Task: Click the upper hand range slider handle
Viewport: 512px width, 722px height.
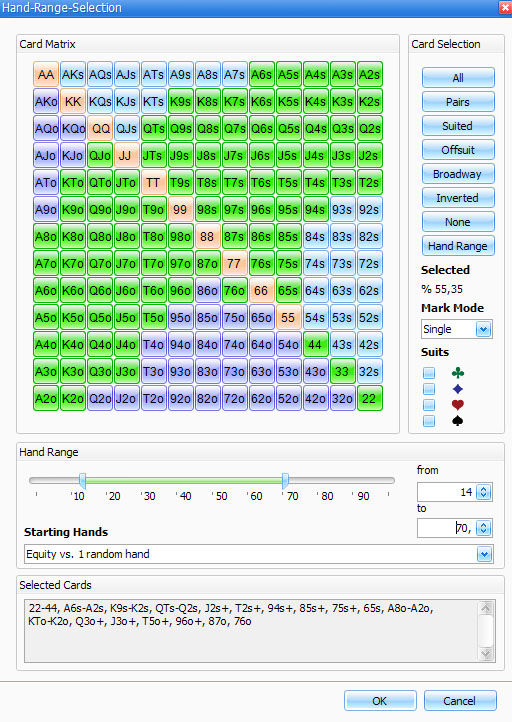Action: (x=285, y=481)
